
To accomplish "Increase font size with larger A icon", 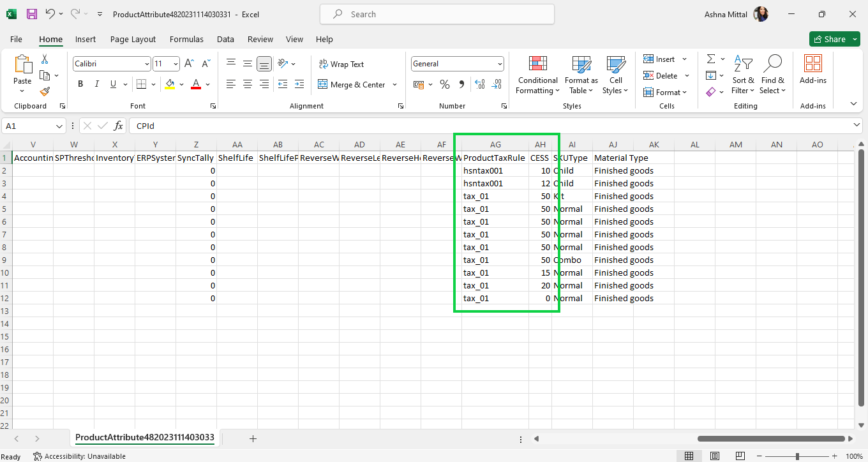I will point(189,64).
